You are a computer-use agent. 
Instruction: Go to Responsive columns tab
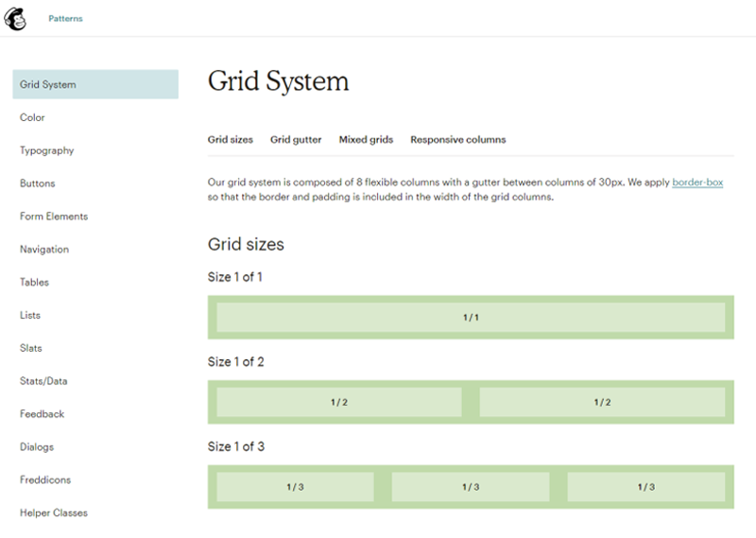(458, 139)
